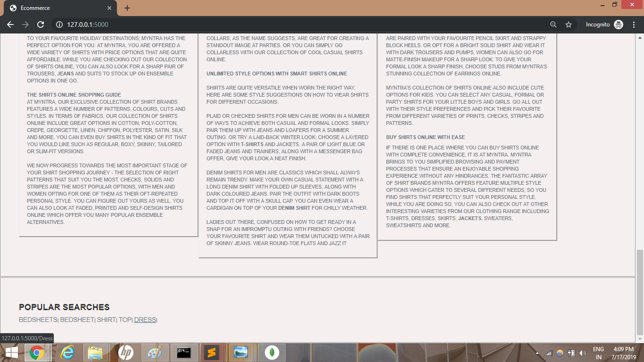Open the BEDSHEETS popular search link
This screenshot has height=362, width=644.
(38, 320)
